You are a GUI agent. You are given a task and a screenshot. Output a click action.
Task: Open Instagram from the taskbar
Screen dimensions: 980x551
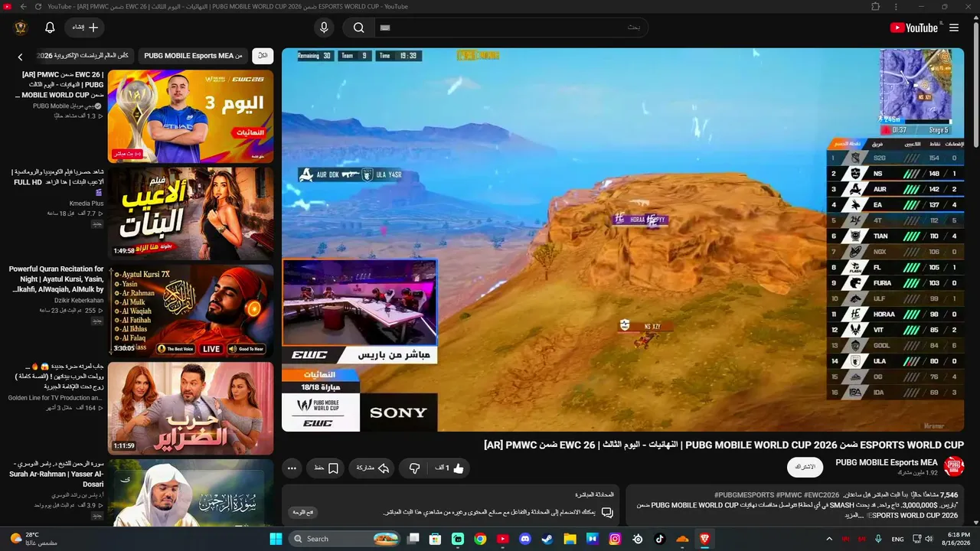(x=615, y=539)
